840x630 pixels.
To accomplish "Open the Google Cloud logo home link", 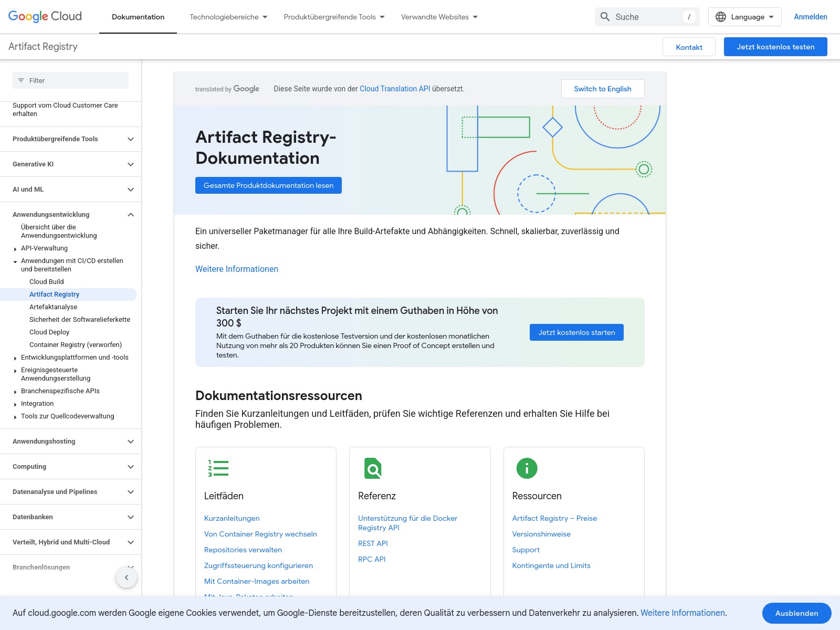I will 45,17.
